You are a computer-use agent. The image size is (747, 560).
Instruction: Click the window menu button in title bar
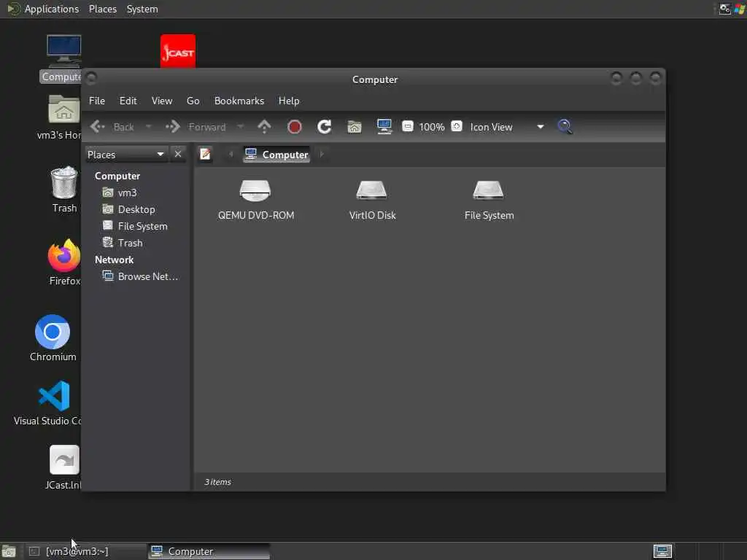(x=91, y=77)
